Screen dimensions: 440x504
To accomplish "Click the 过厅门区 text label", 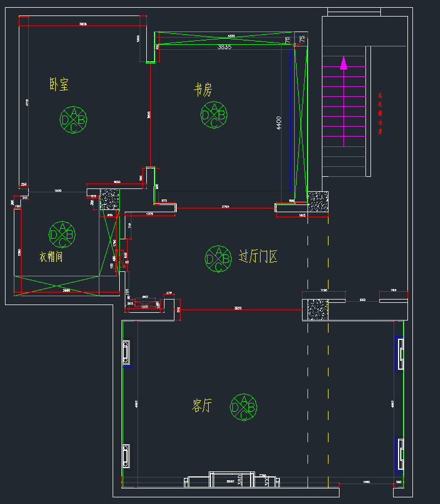I will click(258, 256).
